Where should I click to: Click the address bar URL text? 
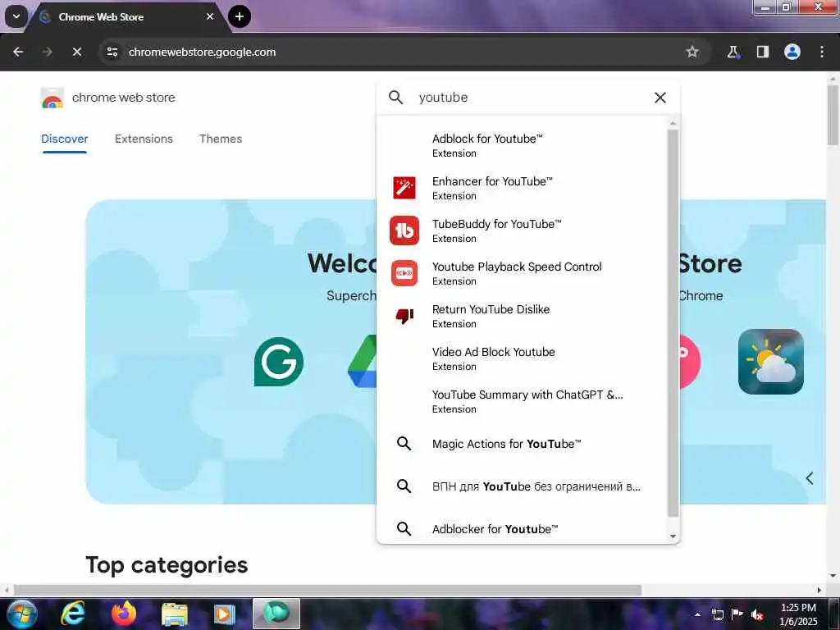(202, 52)
